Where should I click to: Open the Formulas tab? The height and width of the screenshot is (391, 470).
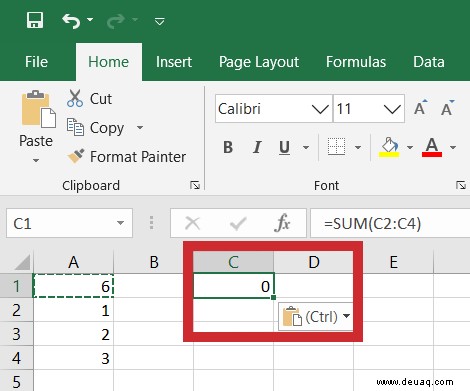click(x=356, y=62)
